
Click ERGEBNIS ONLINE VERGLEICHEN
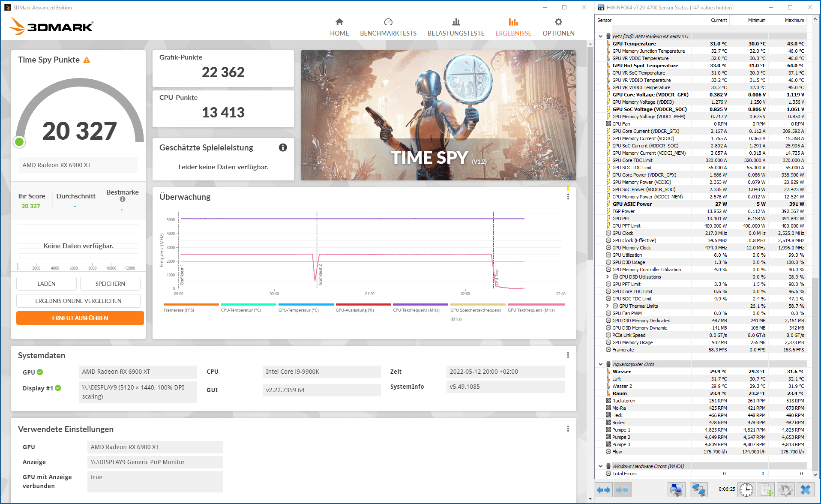point(78,301)
